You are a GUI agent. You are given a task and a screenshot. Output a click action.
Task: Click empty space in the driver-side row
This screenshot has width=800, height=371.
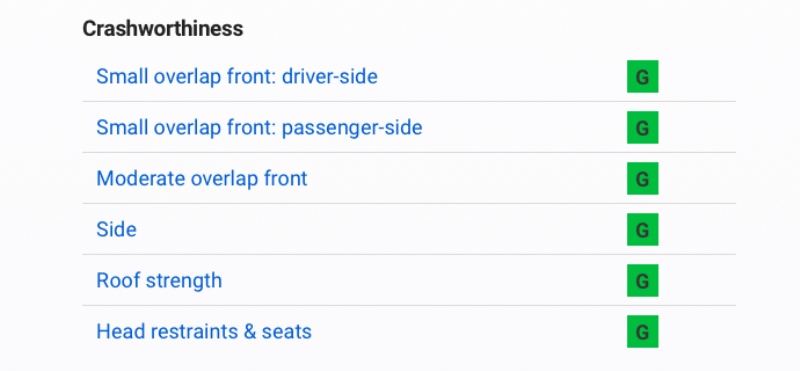503,77
